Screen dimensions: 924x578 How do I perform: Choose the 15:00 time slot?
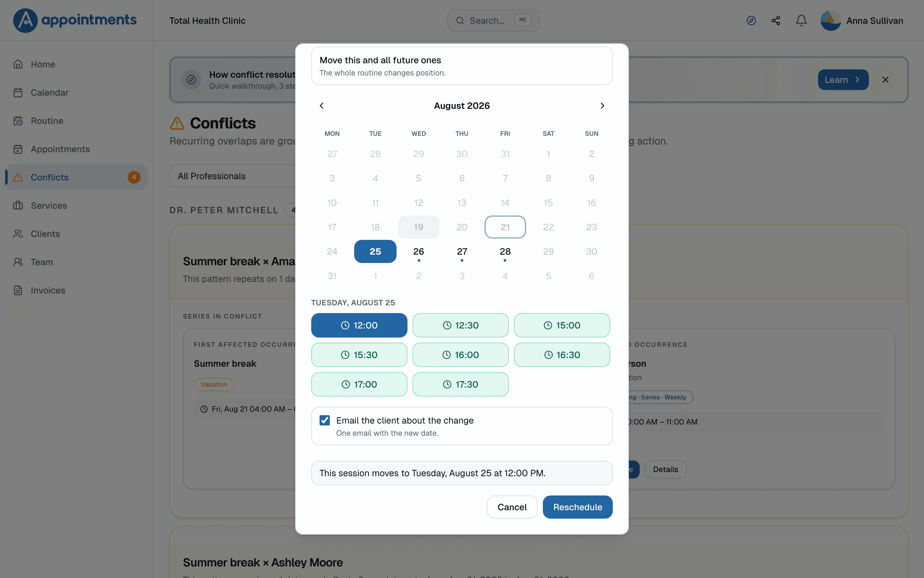point(562,325)
